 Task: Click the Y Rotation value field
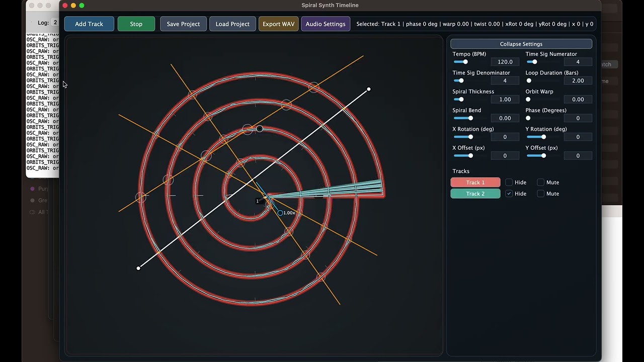(578, 137)
